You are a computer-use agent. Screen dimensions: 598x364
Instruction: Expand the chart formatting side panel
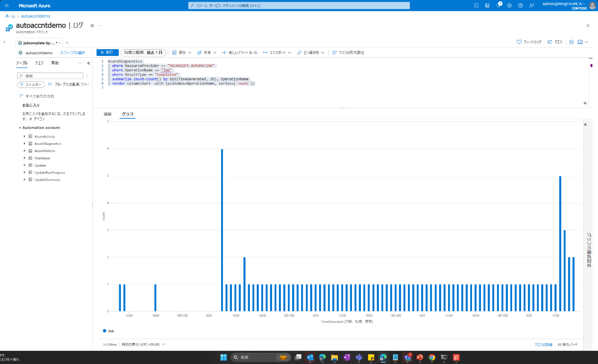click(x=586, y=124)
